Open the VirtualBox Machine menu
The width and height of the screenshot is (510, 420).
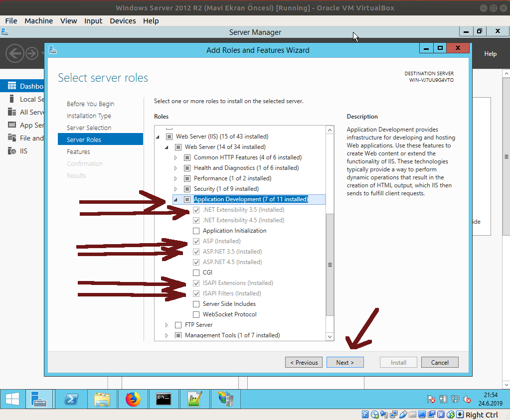click(x=39, y=21)
